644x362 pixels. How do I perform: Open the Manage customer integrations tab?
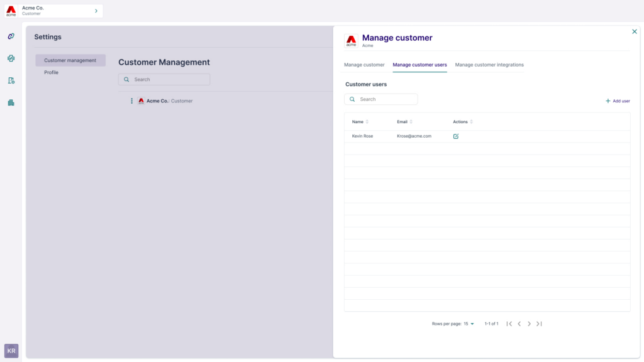click(489, 65)
